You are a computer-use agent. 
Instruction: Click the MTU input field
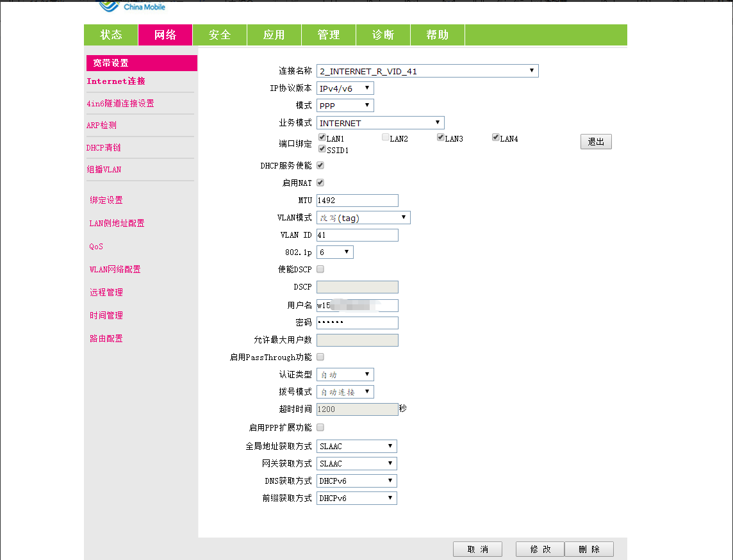358,201
